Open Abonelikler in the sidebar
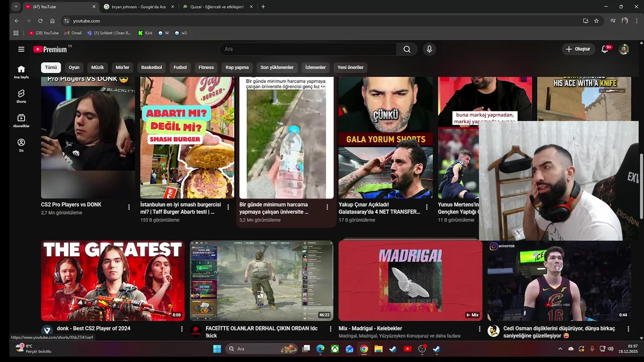 click(21, 121)
